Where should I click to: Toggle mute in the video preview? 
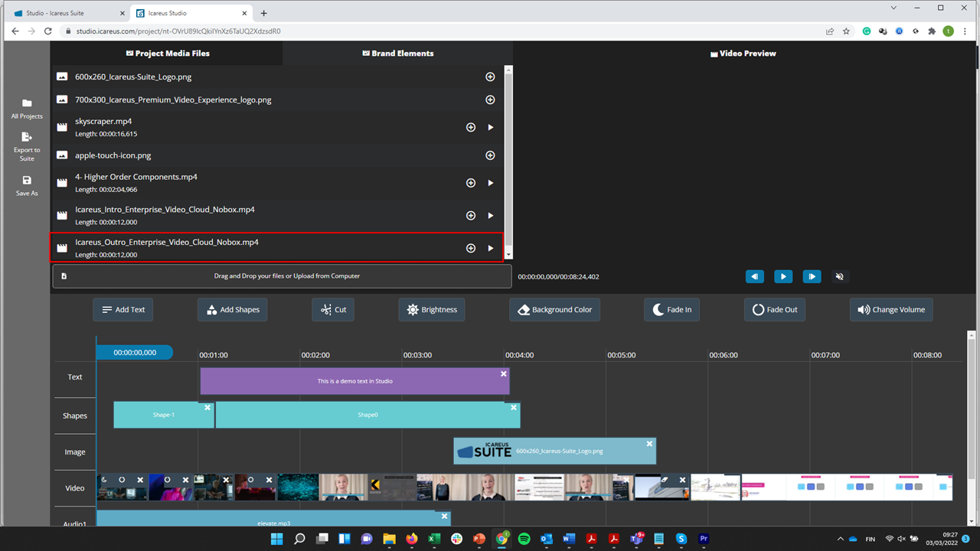(839, 276)
